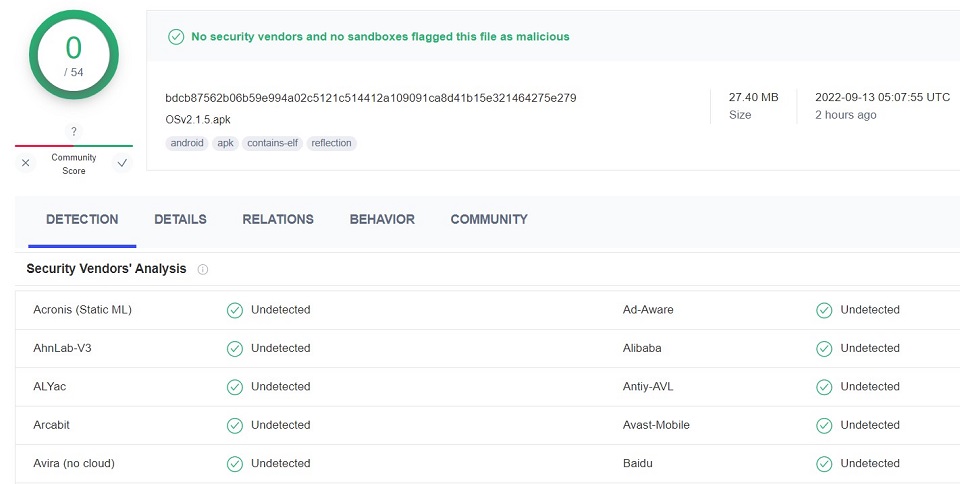The image size is (960, 484).
Task: Click the Alibaba Undetected status check icon
Action: 824,349
